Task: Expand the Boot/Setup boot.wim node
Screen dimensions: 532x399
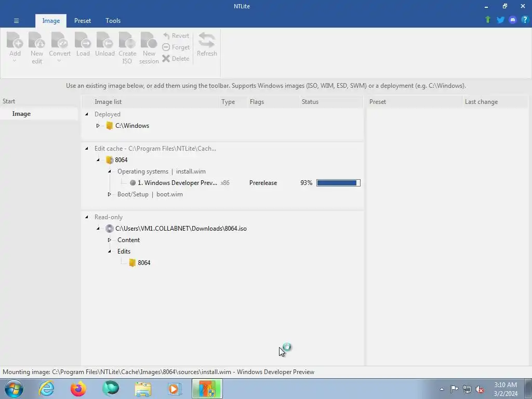Action: point(110,194)
